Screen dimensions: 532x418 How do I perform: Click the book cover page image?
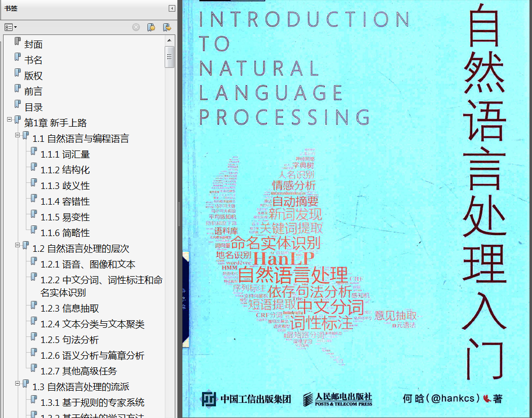click(357, 209)
